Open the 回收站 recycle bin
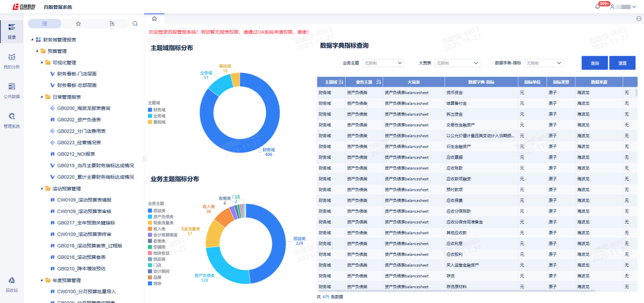 (11, 284)
